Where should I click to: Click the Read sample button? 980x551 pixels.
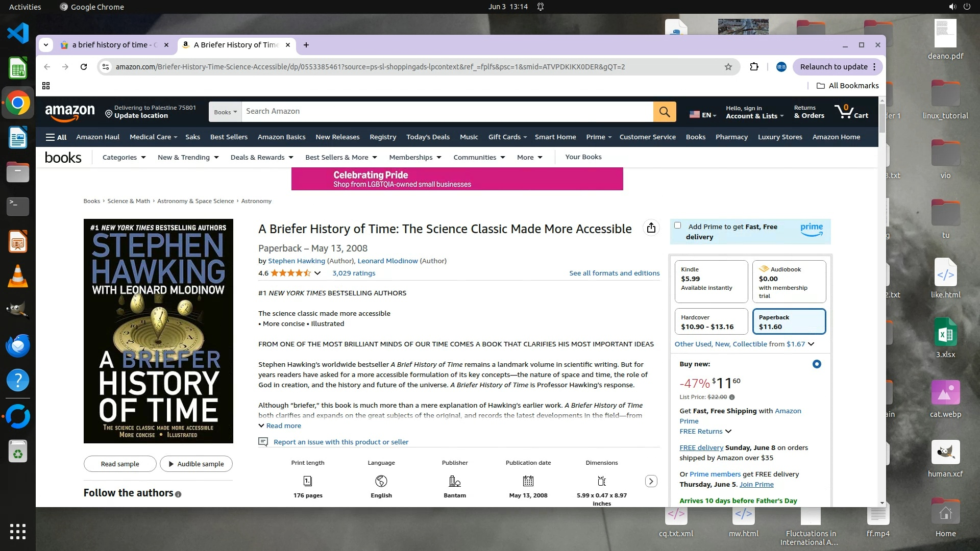coord(120,464)
